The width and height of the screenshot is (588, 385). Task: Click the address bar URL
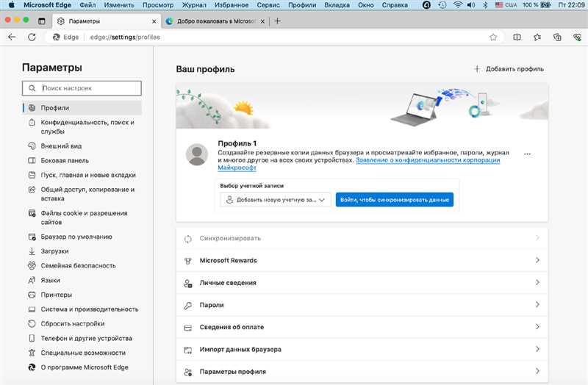coord(125,37)
